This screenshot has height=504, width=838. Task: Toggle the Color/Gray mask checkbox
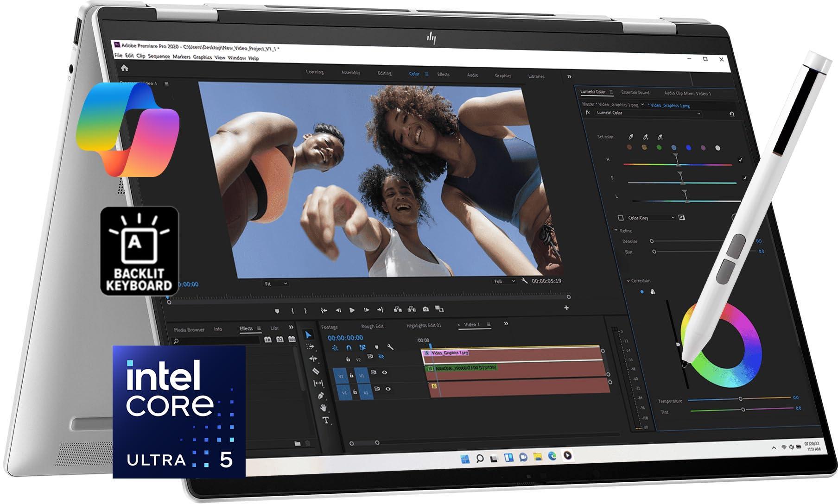[621, 217]
